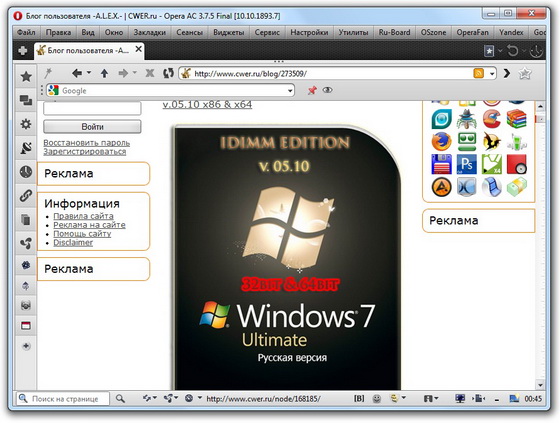Click the CorelDRAW X4 green icon
560x423 pixels.
491,164
